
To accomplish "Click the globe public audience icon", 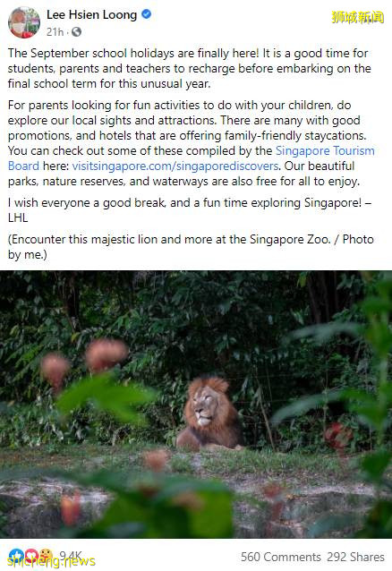I will click(76, 32).
